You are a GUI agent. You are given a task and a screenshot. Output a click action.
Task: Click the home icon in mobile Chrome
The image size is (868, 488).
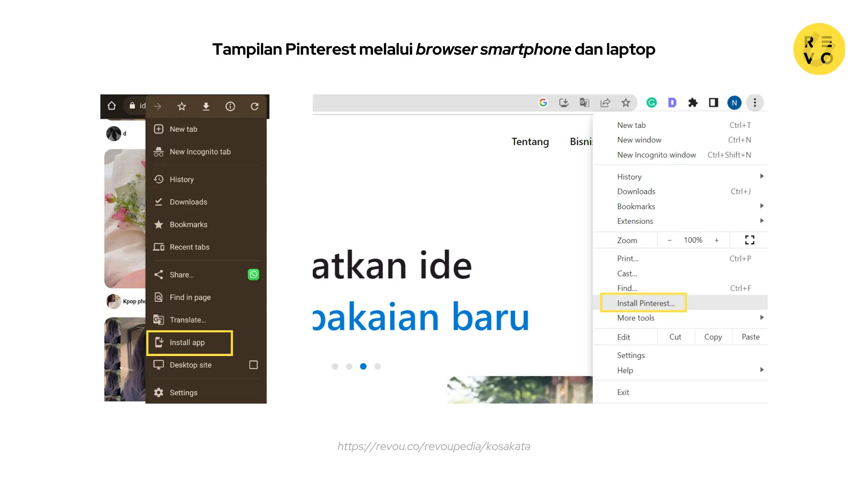[x=111, y=106]
